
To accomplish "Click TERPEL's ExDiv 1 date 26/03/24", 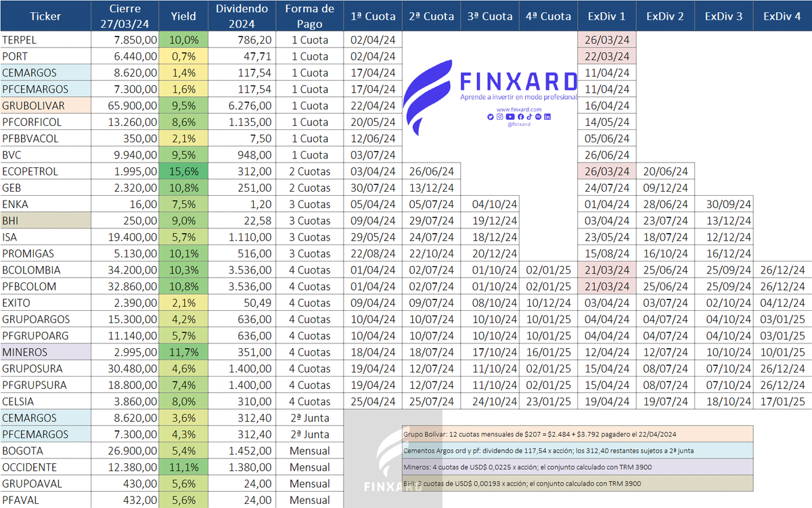I will point(607,40).
